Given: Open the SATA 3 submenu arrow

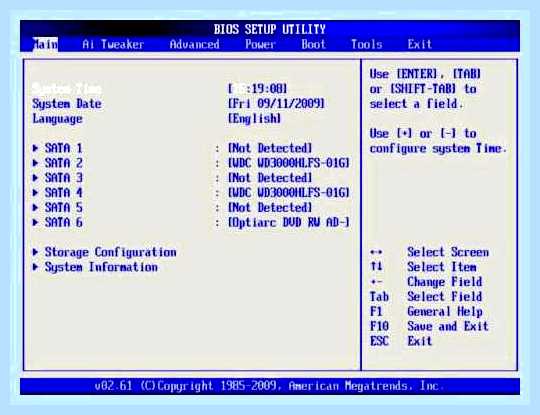Looking at the screenshot, I should (35, 178).
